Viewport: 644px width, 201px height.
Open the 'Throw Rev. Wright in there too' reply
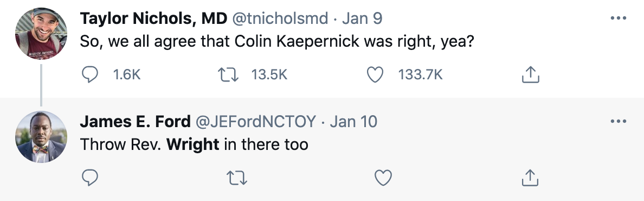(194, 145)
